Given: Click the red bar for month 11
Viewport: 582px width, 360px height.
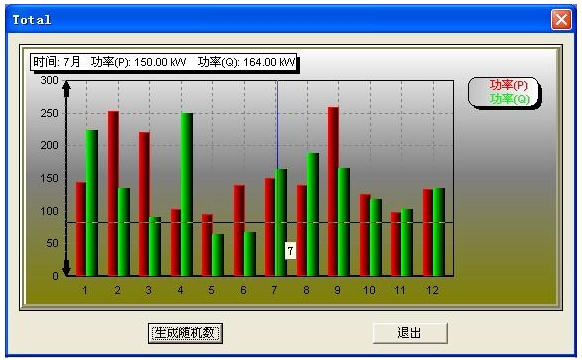Looking at the screenshot, I should click(x=396, y=244).
